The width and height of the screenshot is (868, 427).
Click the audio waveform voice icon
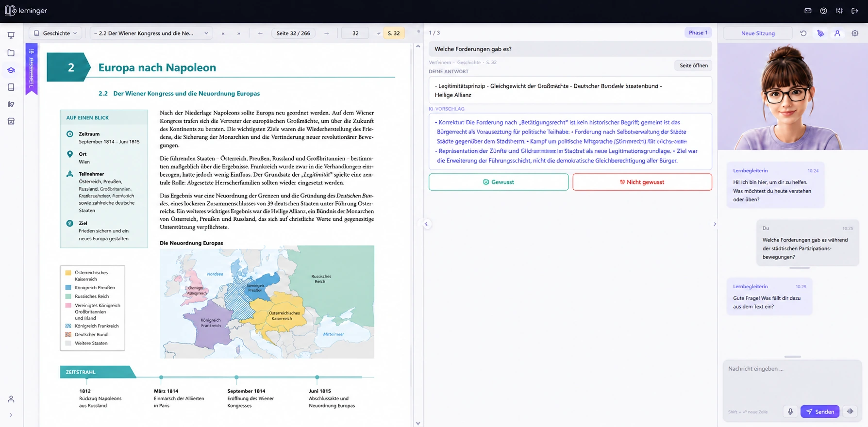point(850,411)
